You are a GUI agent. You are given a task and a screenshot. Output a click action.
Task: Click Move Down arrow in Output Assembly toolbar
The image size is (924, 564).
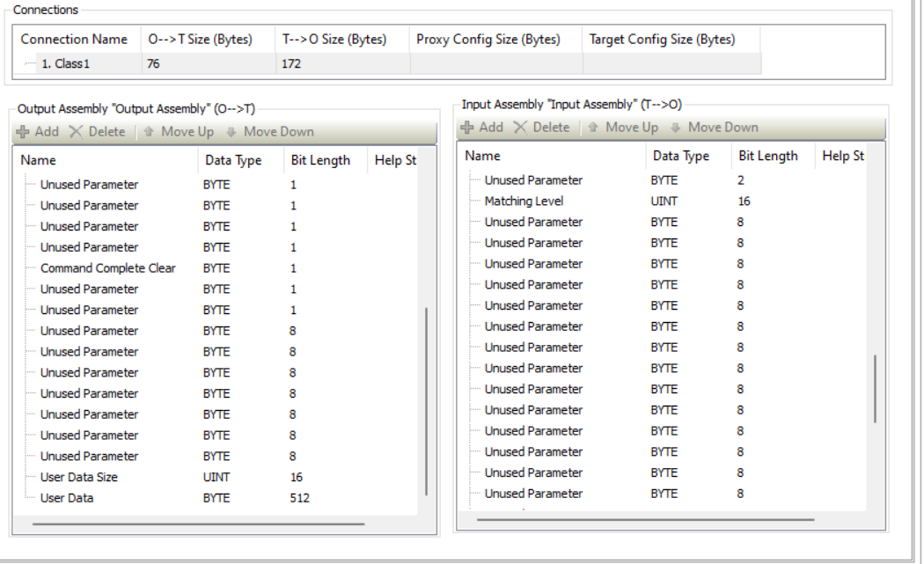coord(231,132)
